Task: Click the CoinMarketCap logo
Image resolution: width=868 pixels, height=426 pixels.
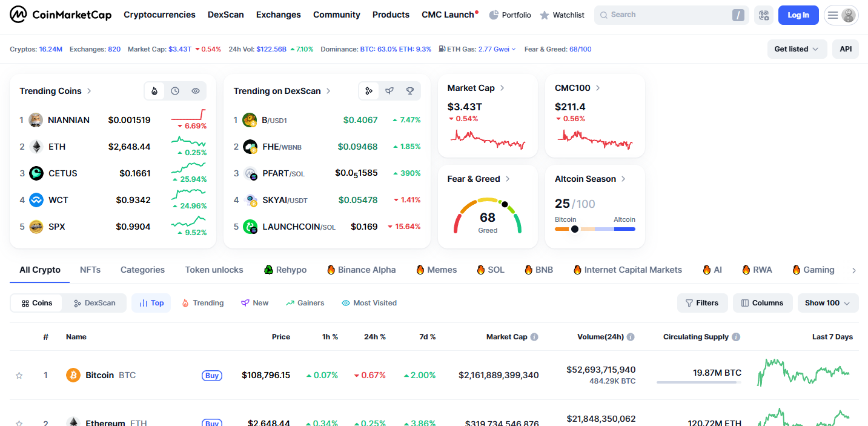Action: pos(61,15)
